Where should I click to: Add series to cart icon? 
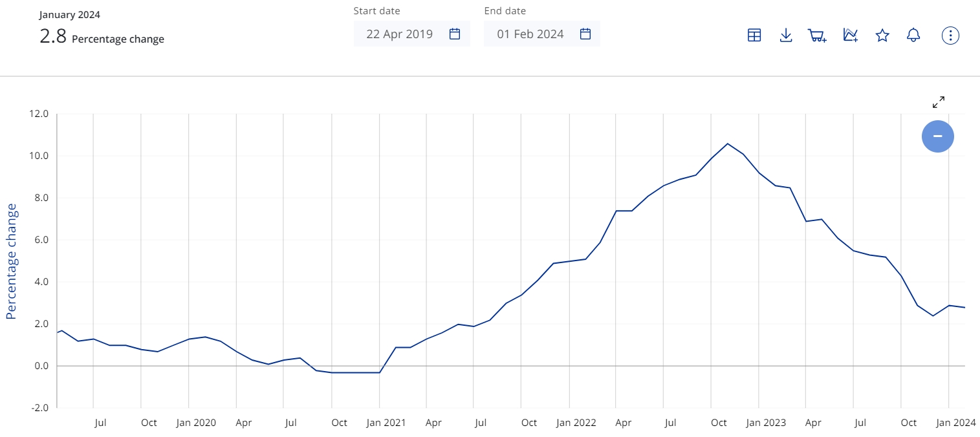tap(818, 36)
